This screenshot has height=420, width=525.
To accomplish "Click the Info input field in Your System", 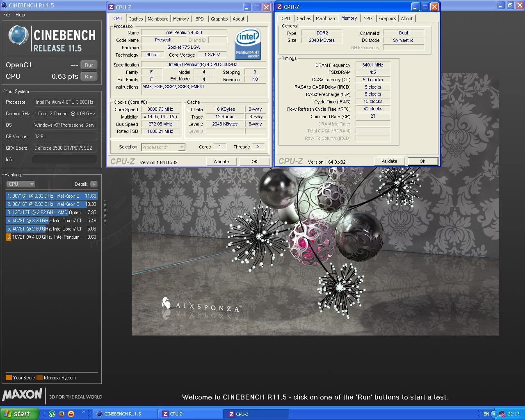I will [65, 160].
